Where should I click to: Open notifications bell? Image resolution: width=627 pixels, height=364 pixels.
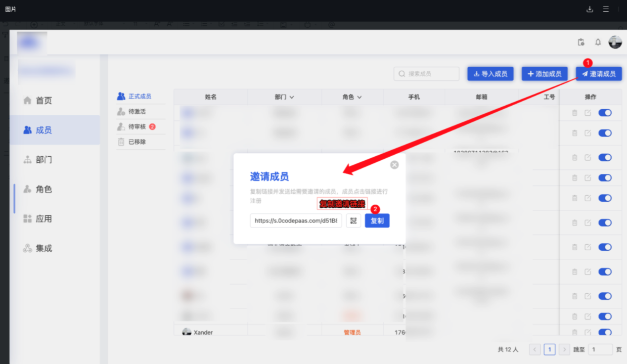coord(598,42)
